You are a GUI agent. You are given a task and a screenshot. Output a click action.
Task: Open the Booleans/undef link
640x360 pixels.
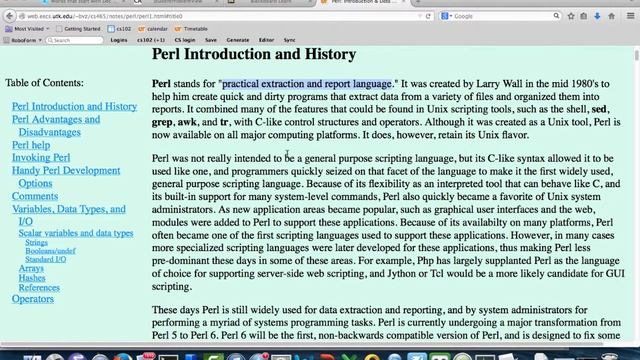[50, 251]
